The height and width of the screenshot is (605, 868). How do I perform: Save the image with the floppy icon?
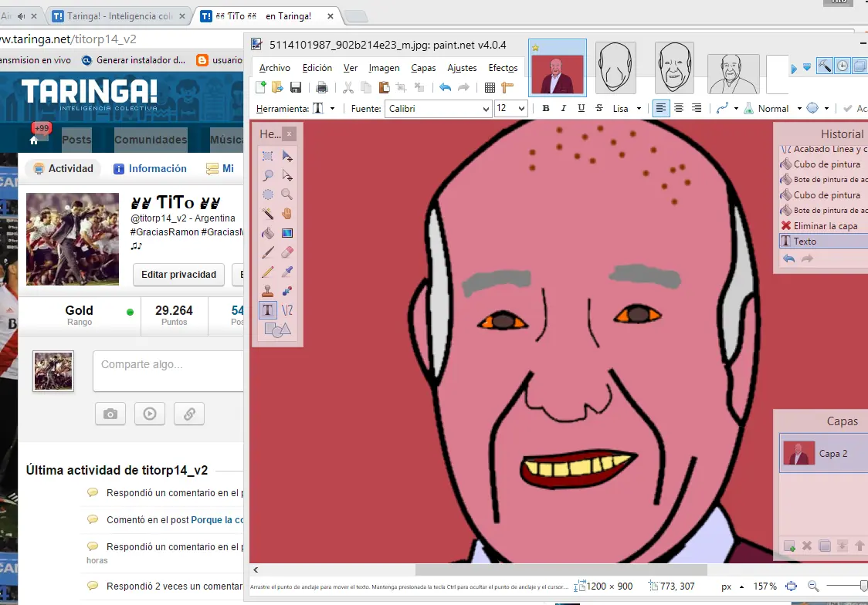296,87
